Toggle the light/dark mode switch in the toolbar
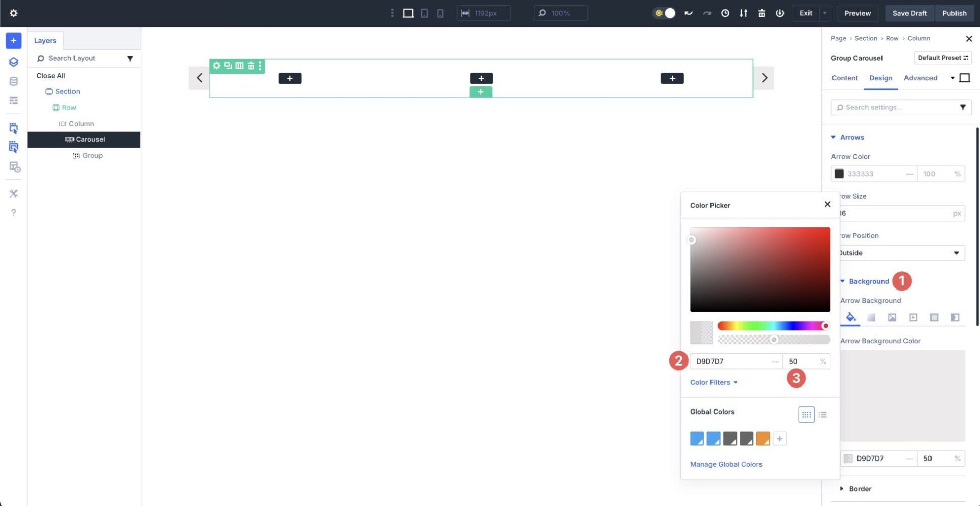The image size is (980, 506). coord(665,13)
